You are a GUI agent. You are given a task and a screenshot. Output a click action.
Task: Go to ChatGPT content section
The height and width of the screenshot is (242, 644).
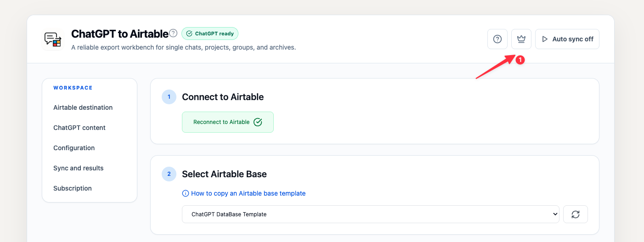click(x=79, y=128)
